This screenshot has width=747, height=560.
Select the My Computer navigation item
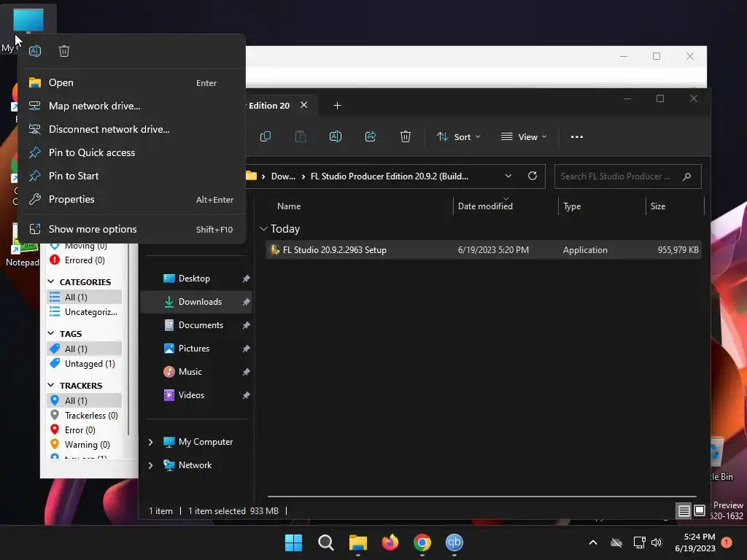pyautogui.click(x=205, y=442)
